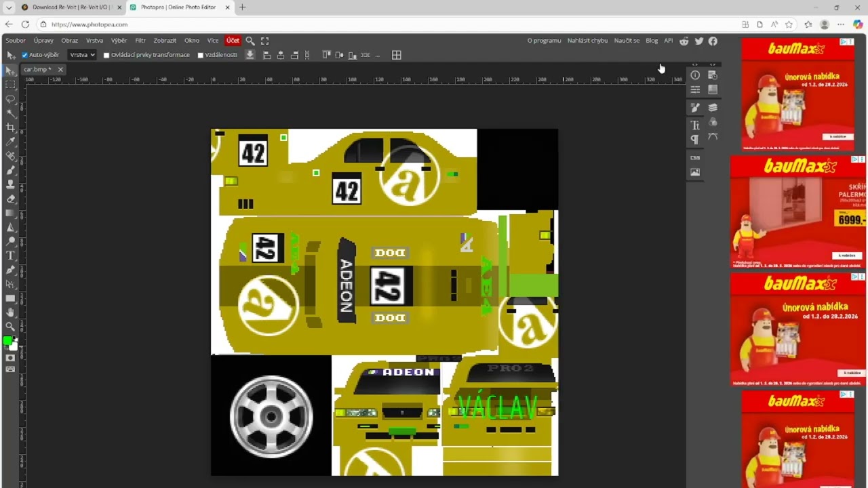Select the Move tool in the left toolbar
The image size is (868, 488).
(10, 70)
